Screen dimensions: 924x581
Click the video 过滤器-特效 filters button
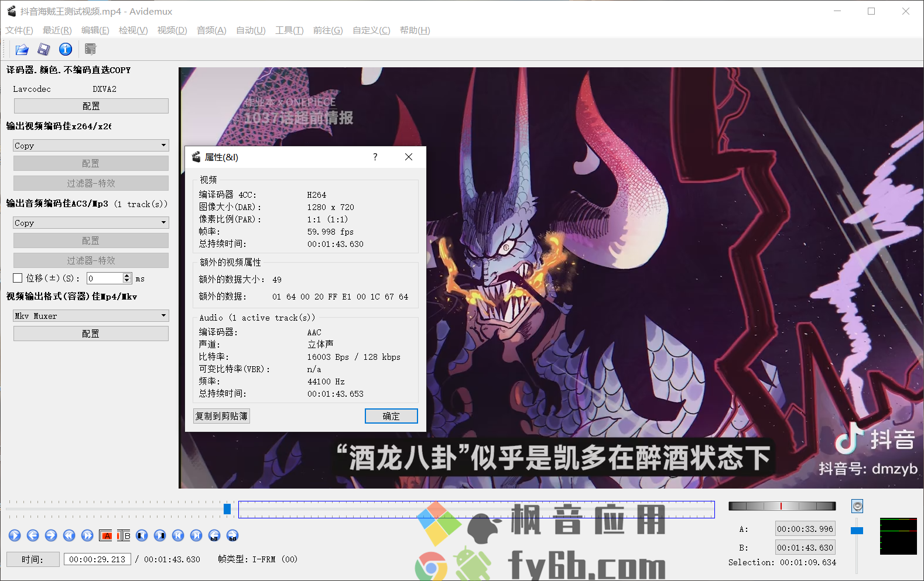(91, 183)
